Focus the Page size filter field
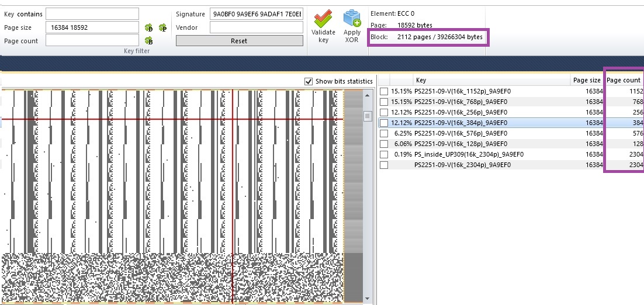The image size is (644, 305). 92,27
